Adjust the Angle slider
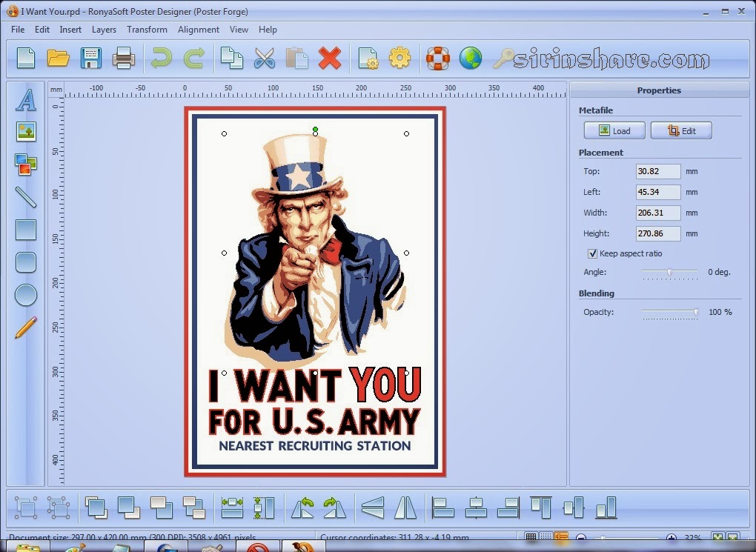Viewport: 756px width, 552px height. point(670,273)
